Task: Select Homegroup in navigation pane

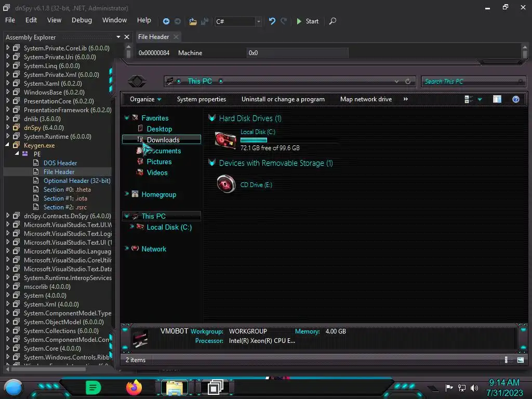Action: point(158,194)
